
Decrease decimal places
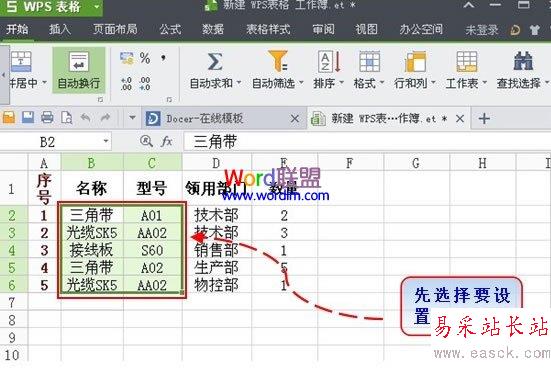pyautogui.click(x=145, y=84)
